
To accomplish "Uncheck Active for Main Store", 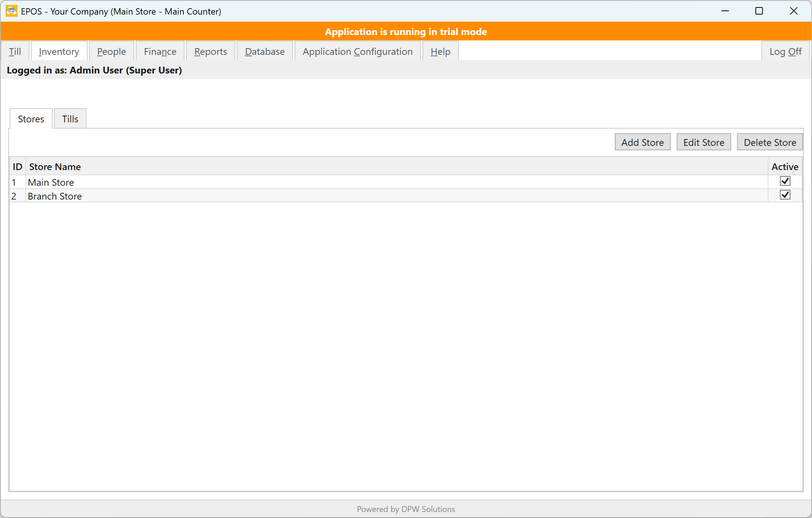I will 785,181.
